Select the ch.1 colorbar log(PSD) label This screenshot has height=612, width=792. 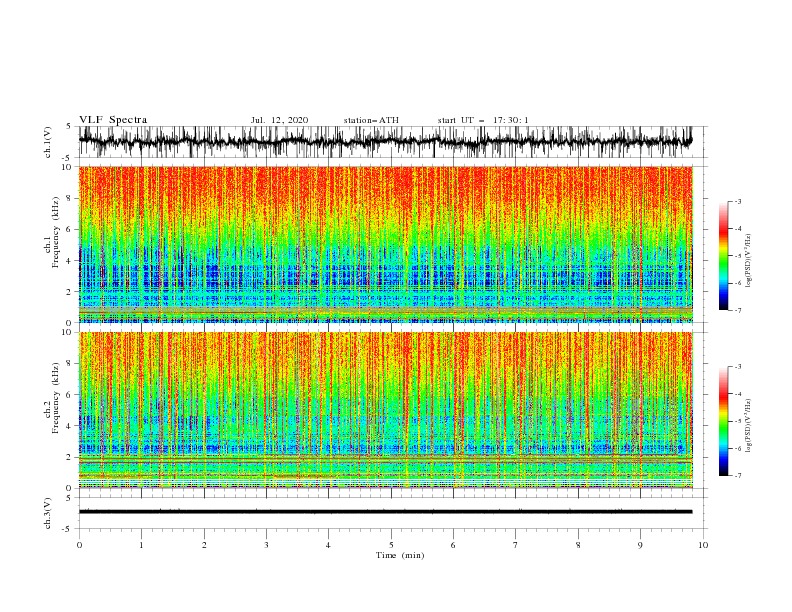748,262
